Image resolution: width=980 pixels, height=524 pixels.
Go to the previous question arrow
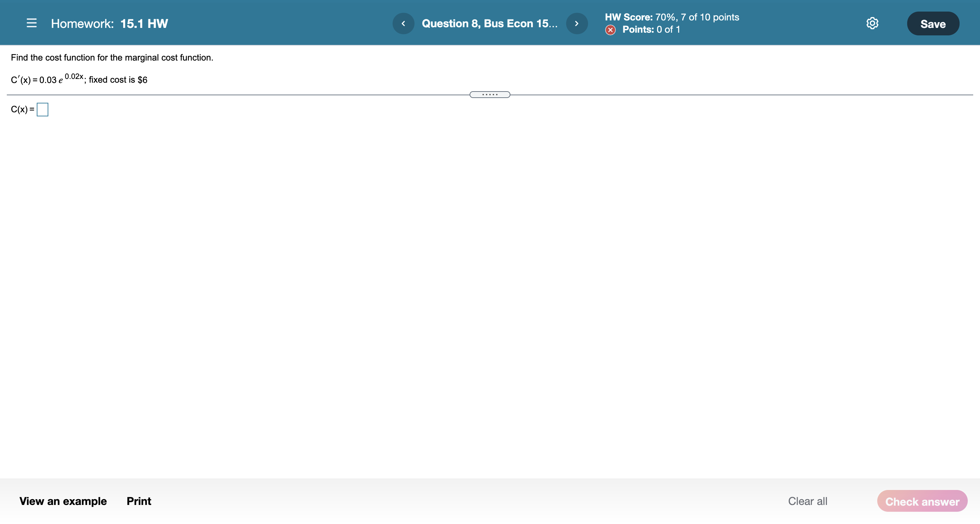[403, 23]
